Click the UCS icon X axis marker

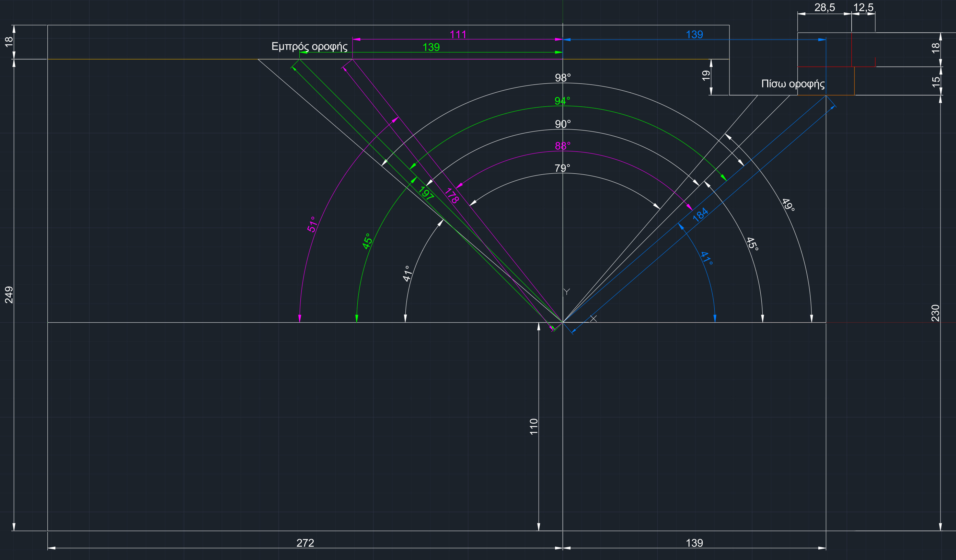[x=593, y=319]
